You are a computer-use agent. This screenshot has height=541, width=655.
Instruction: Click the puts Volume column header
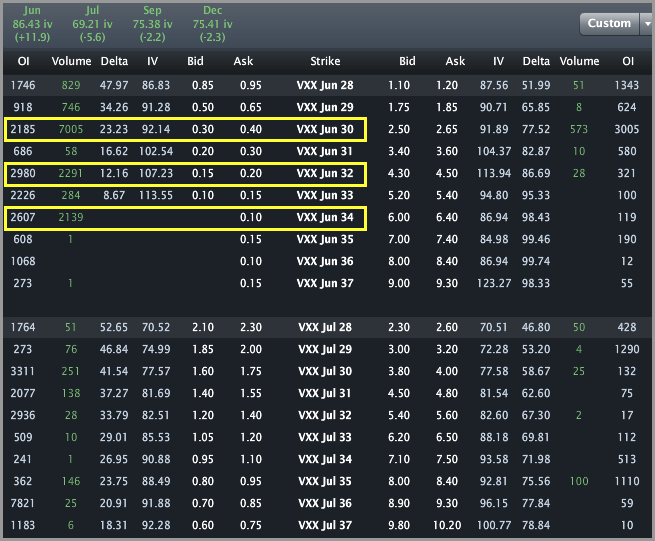point(579,61)
